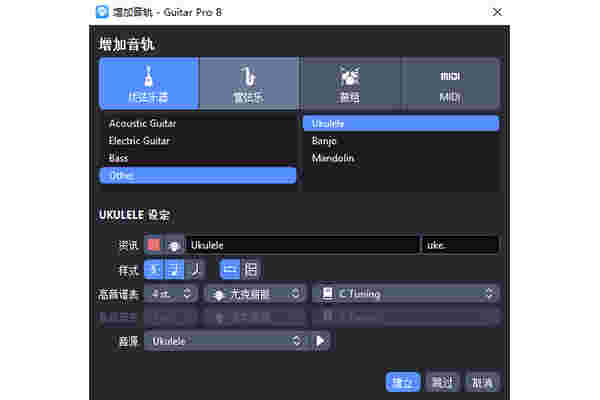The height and width of the screenshot is (400, 600).
Task: Switch to the MIDI track category
Action: 450,83
